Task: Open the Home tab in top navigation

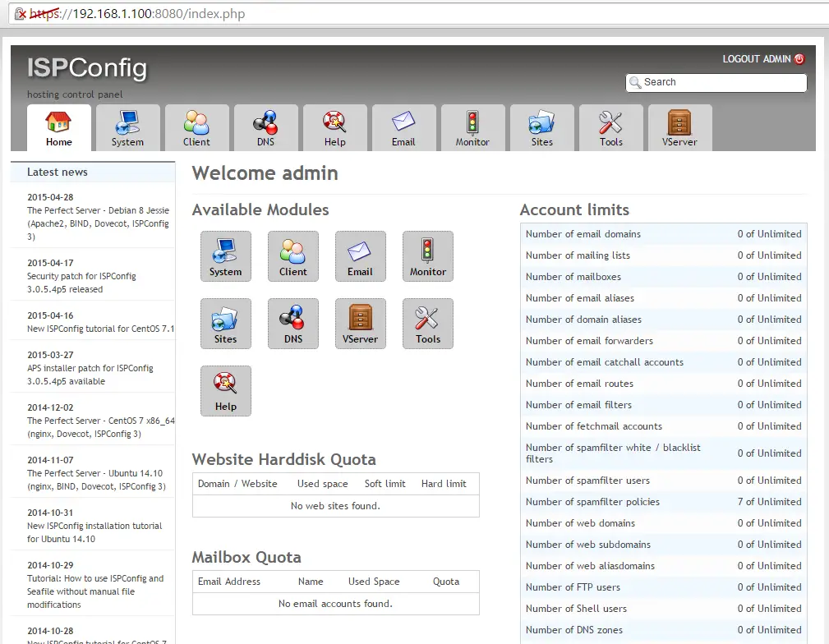Action: pos(58,128)
